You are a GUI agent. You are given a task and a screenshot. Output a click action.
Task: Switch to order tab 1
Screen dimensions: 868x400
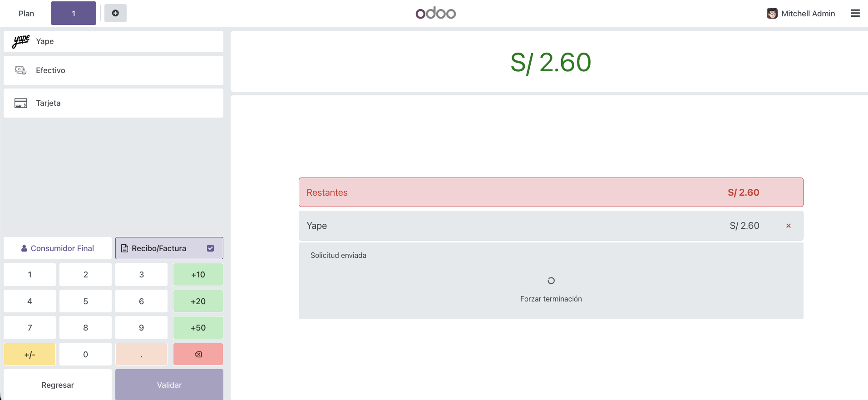74,13
